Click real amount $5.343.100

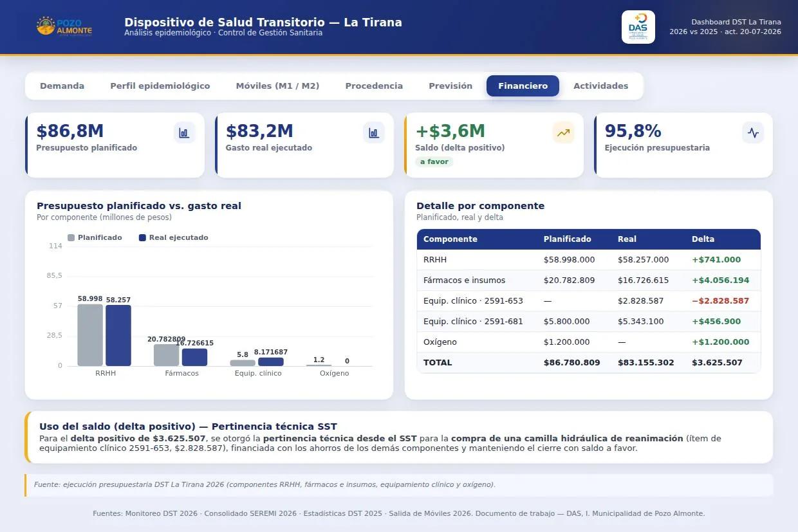tap(641, 322)
